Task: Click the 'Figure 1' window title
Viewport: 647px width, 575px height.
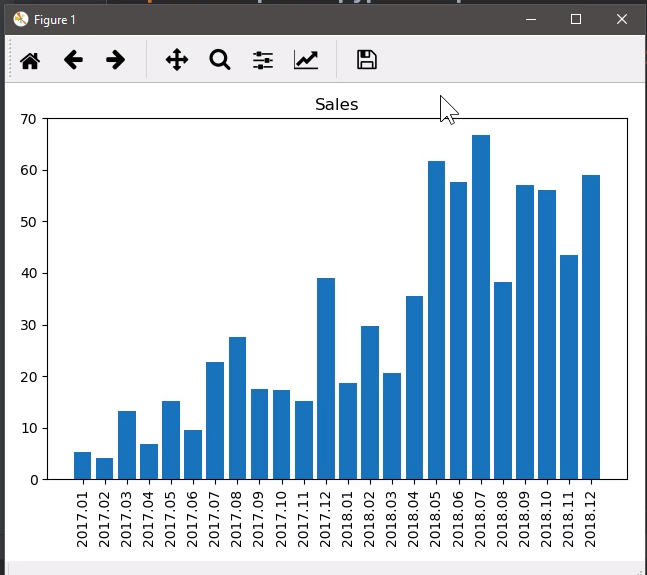Action: 54,20
